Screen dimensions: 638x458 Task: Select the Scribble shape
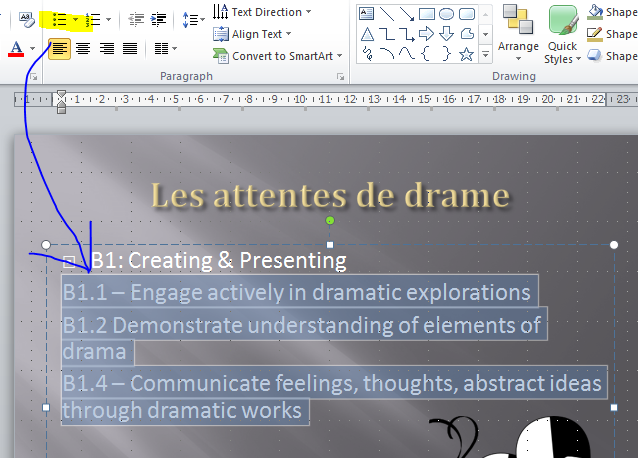(367, 53)
